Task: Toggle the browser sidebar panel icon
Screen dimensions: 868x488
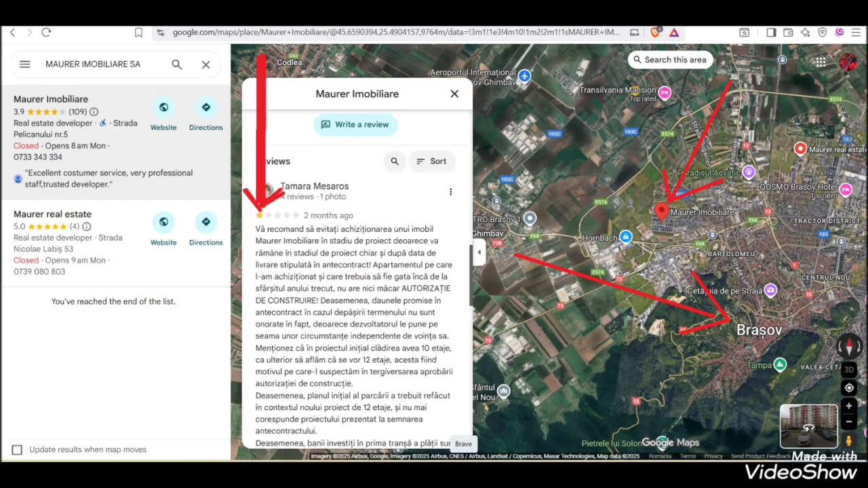Action: (771, 33)
